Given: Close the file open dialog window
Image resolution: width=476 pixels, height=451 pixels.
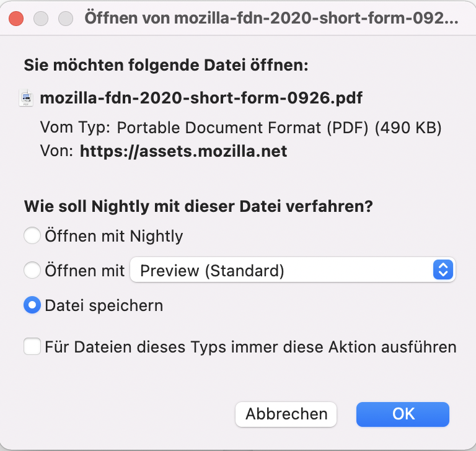Looking at the screenshot, I should point(17,18).
